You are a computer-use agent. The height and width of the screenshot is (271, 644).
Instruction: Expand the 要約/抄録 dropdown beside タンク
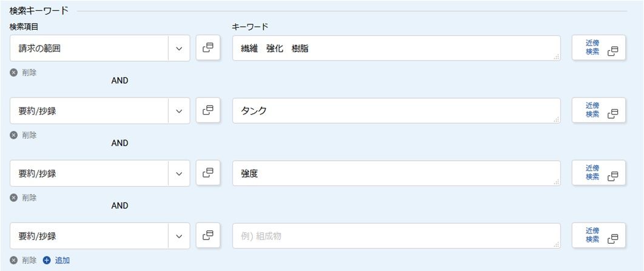(x=179, y=111)
